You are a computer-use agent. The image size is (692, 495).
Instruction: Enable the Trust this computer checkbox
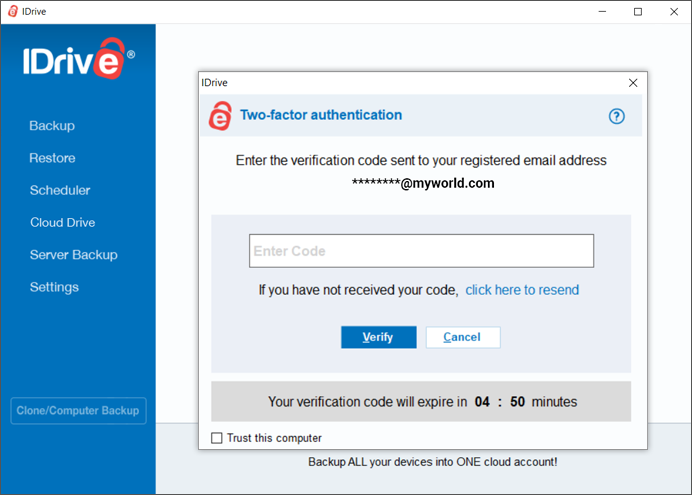(217, 438)
